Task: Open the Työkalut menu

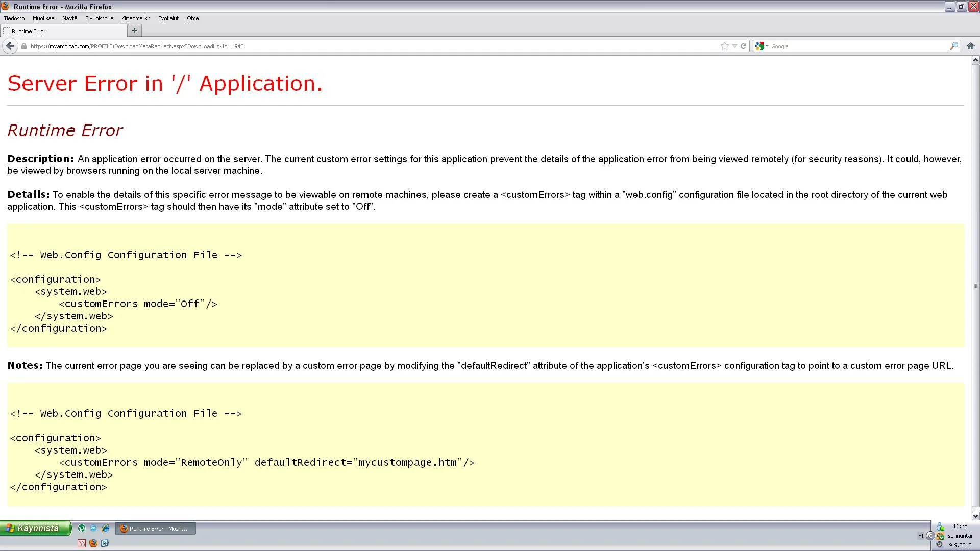Action: tap(168, 18)
